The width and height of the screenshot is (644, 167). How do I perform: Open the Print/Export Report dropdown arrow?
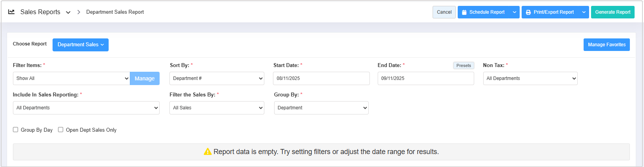(584, 12)
